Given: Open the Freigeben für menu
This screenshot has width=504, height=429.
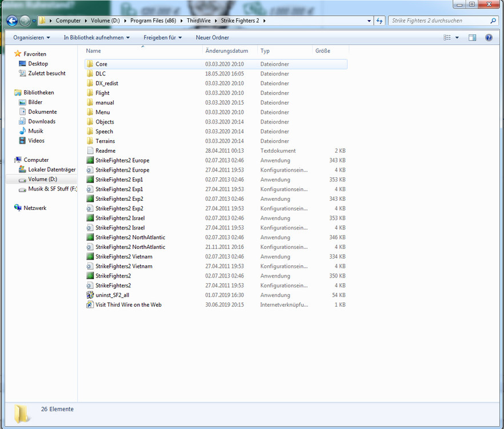Looking at the screenshot, I should point(163,38).
